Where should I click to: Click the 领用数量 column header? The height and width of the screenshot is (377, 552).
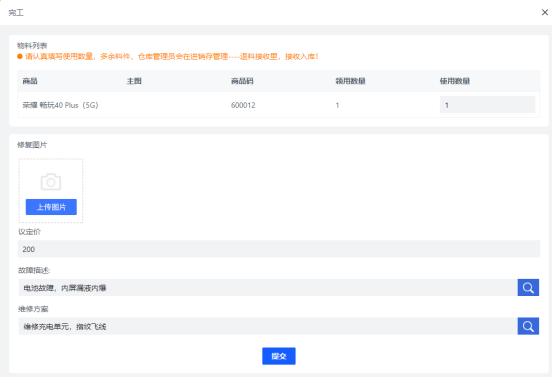pos(350,81)
